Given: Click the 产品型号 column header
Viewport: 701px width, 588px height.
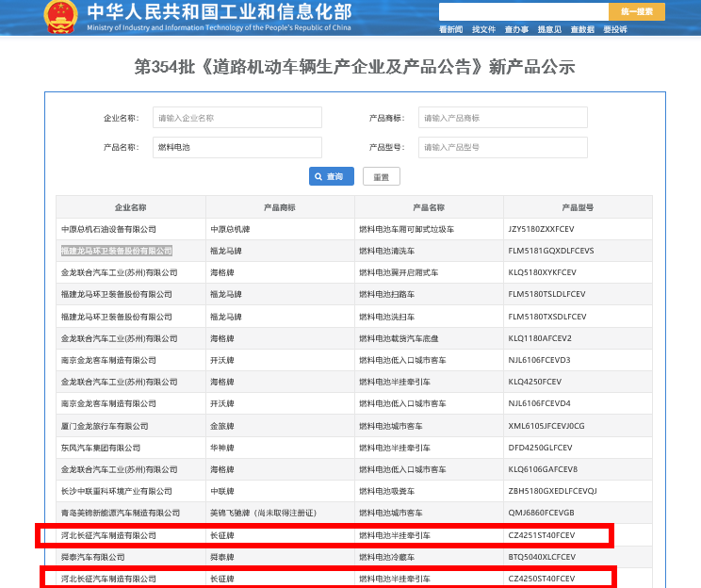Looking at the screenshot, I should [x=578, y=207].
